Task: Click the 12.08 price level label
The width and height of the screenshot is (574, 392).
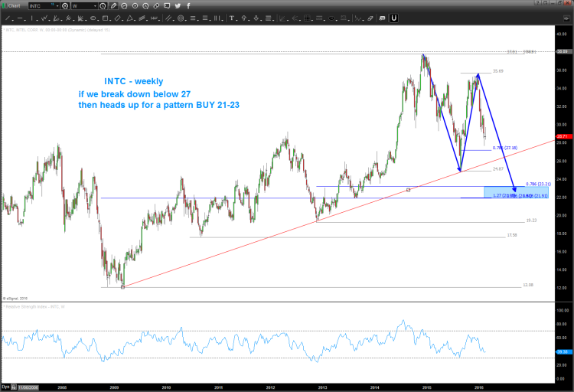Action: point(528,285)
